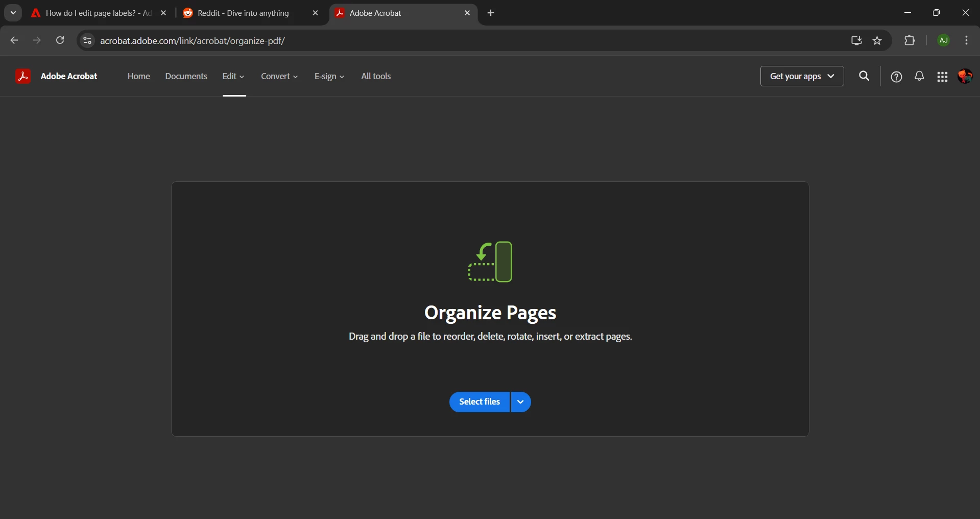Close the 'How do I edit page labels?' tab
The image size is (980, 519).
(163, 13)
